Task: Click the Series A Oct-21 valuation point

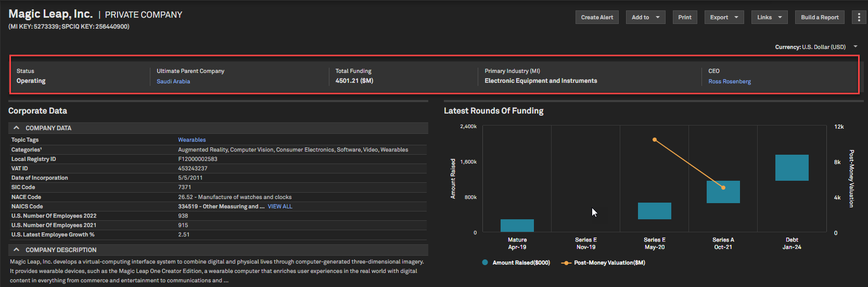Action: pos(723,188)
